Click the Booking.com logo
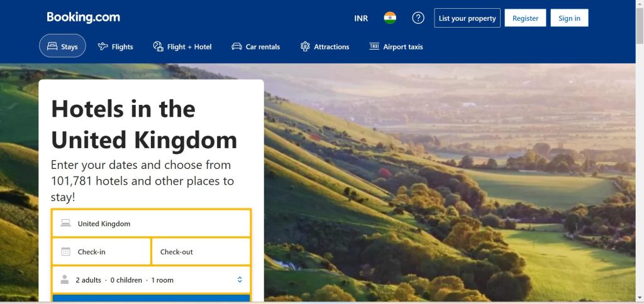Viewport: 644px width, 304px height. click(x=84, y=18)
